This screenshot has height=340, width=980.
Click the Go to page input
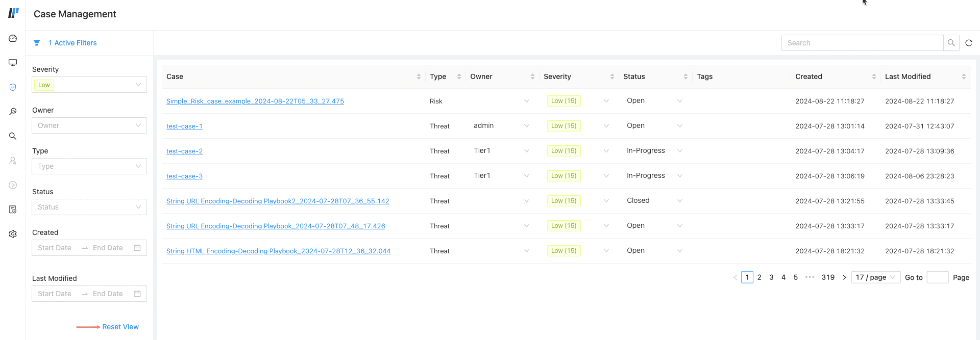tap(938, 277)
